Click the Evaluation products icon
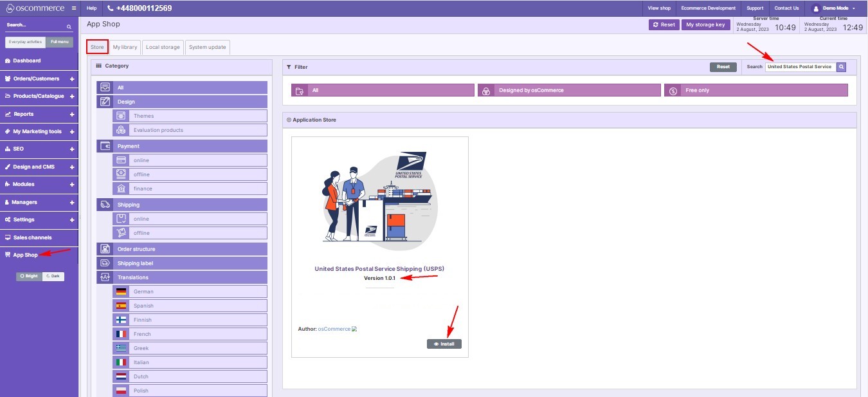Viewport: 868px width, 397px height. click(x=120, y=130)
